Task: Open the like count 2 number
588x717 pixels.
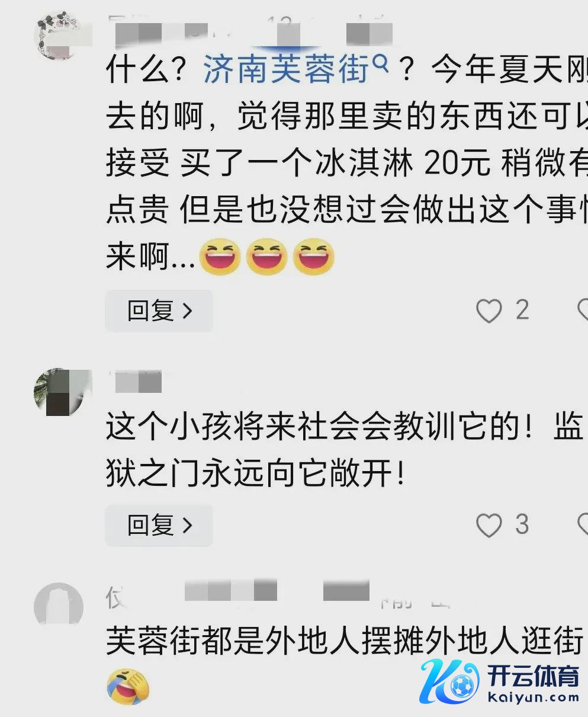Action: pos(522,311)
